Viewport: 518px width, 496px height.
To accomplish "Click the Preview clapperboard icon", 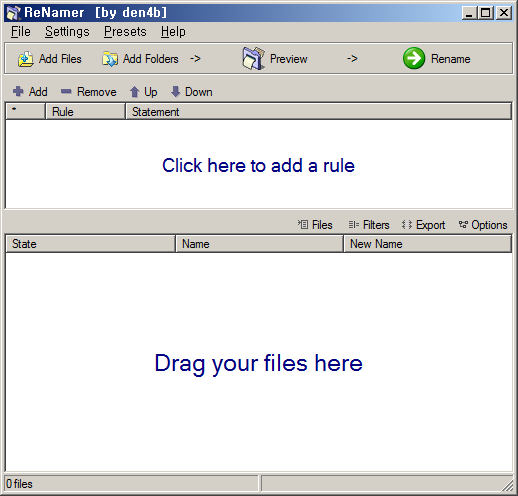I will pyautogui.click(x=254, y=58).
